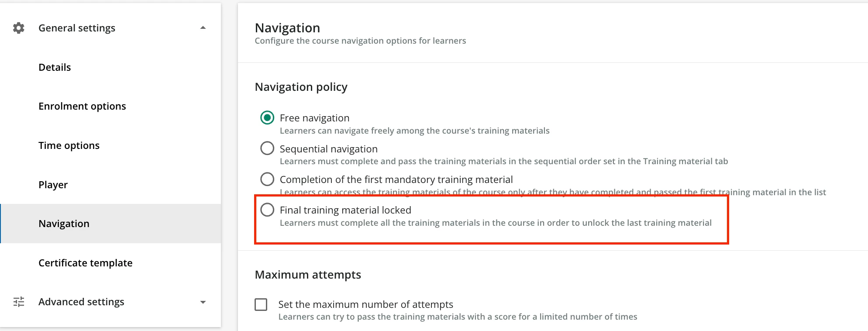The height and width of the screenshot is (331, 868).
Task: Click the General settings gear icon
Action: coord(18,28)
